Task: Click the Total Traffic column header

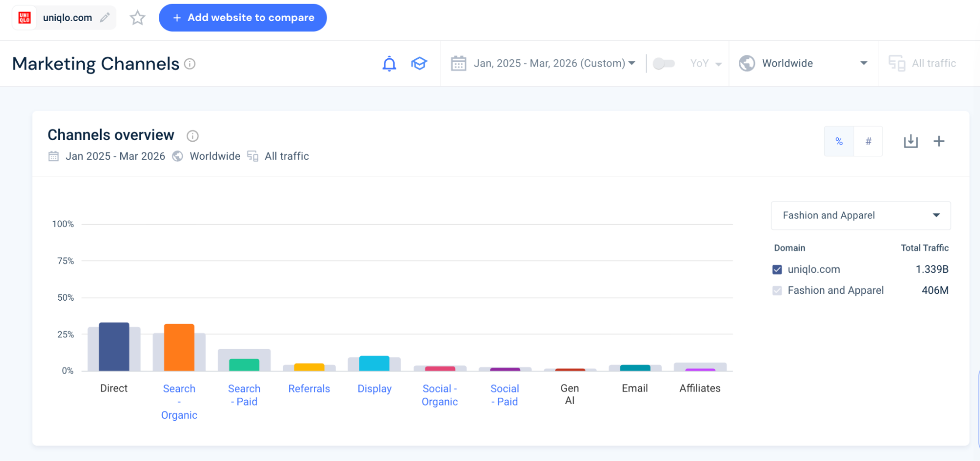Action: (x=925, y=248)
